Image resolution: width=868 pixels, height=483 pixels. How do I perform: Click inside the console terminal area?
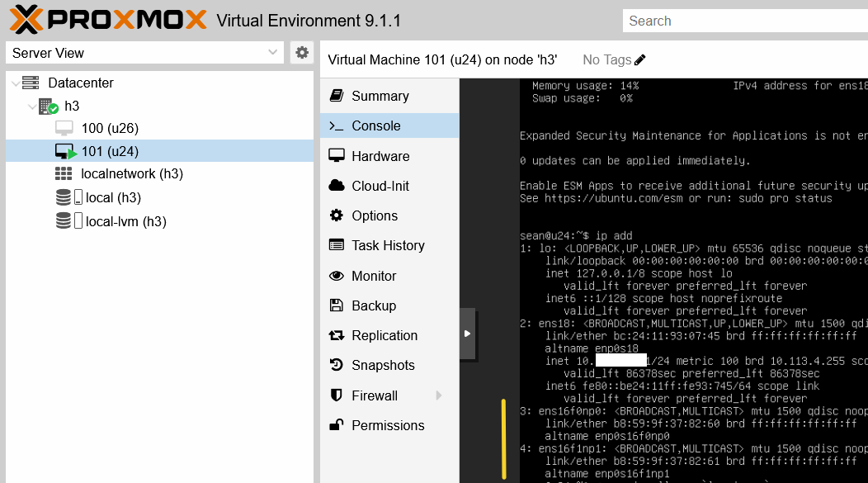point(694,280)
